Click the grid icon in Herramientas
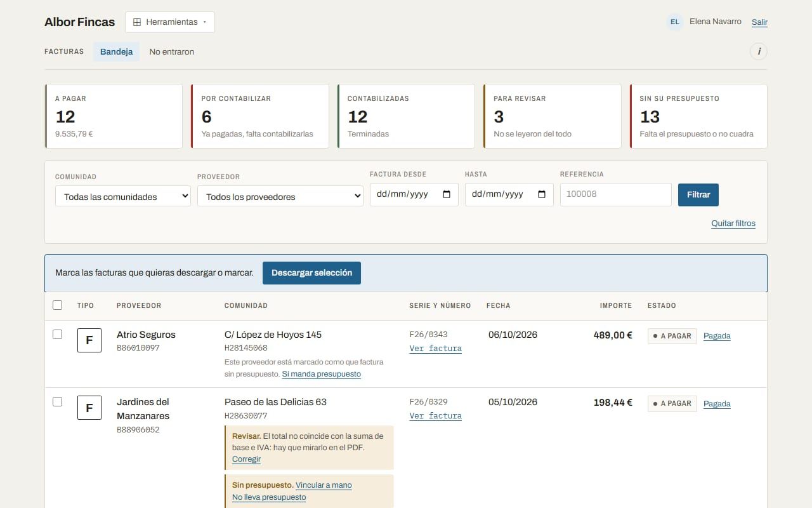This screenshot has width=812, height=508. (x=137, y=22)
